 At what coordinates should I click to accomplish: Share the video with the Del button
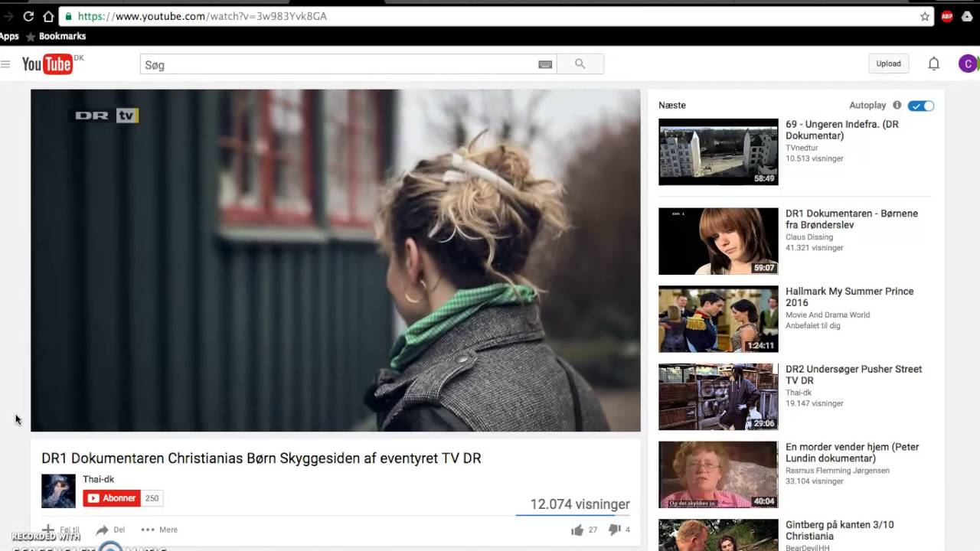(110, 530)
